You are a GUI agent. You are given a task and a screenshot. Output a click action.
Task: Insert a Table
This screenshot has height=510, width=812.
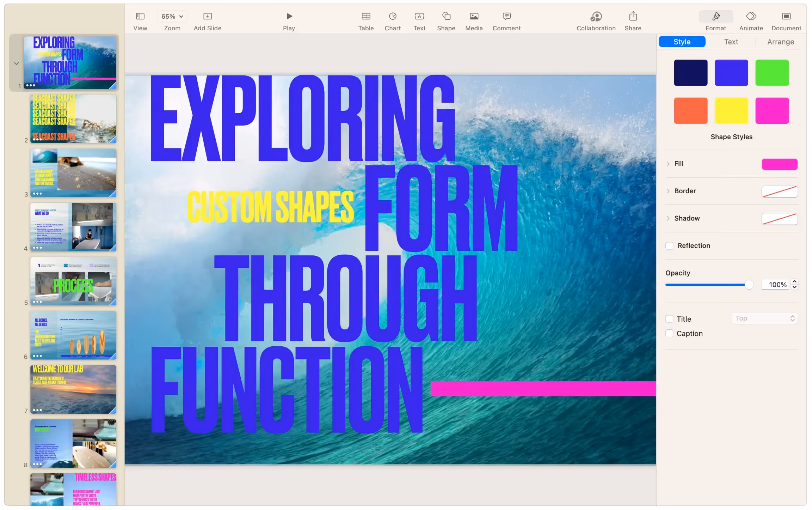pyautogui.click(x=365, y=21)
